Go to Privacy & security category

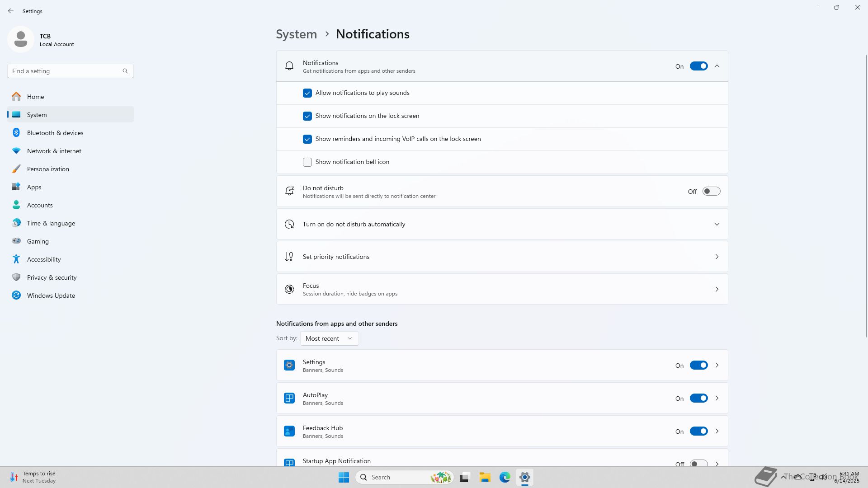point(52,277)
